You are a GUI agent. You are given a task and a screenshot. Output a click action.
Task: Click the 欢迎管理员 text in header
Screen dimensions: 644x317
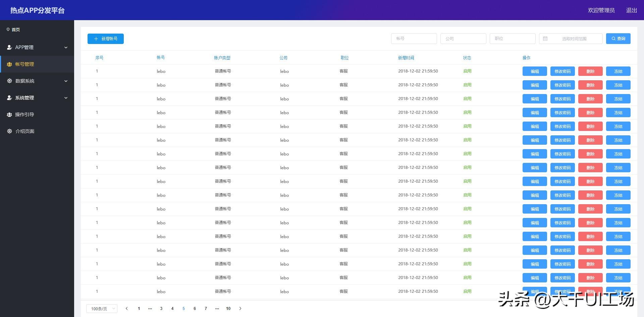(601, 10)
